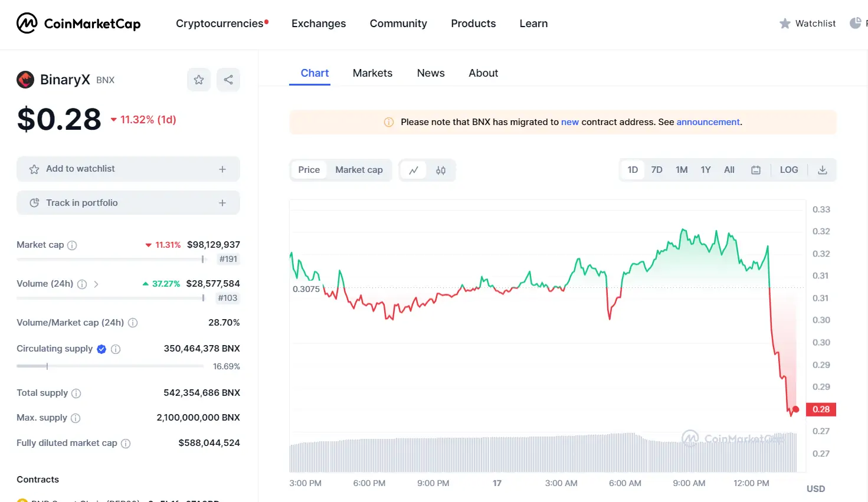Open the announcement link

[708, 122]
